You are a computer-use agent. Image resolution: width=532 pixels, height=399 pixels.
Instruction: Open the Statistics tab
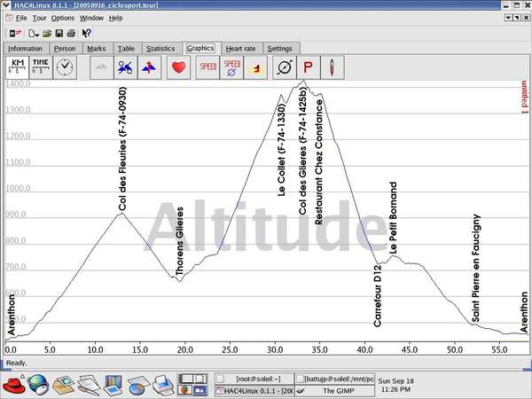(160, 48)
